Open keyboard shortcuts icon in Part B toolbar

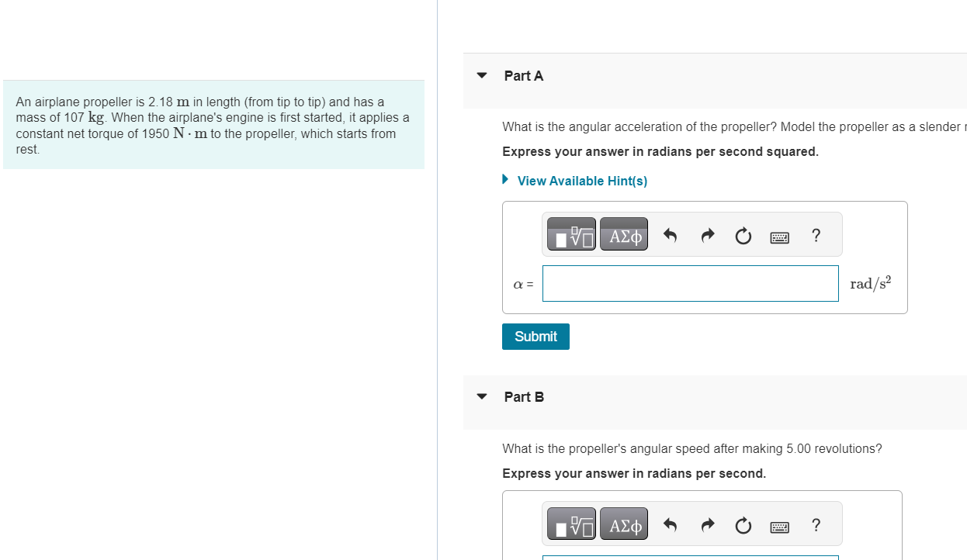click(779, 526)
